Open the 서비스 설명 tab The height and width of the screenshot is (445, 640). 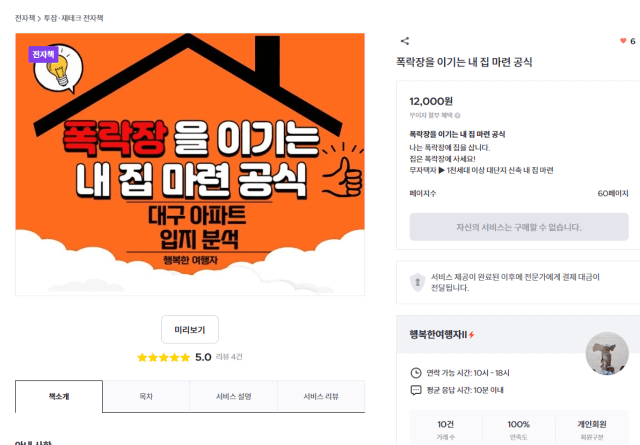[233, 396]
